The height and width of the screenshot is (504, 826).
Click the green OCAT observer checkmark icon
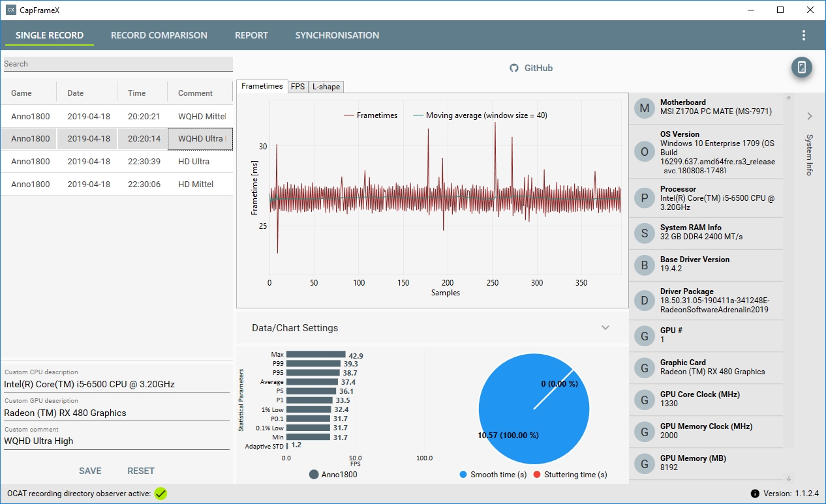click(x=161, y=494)
